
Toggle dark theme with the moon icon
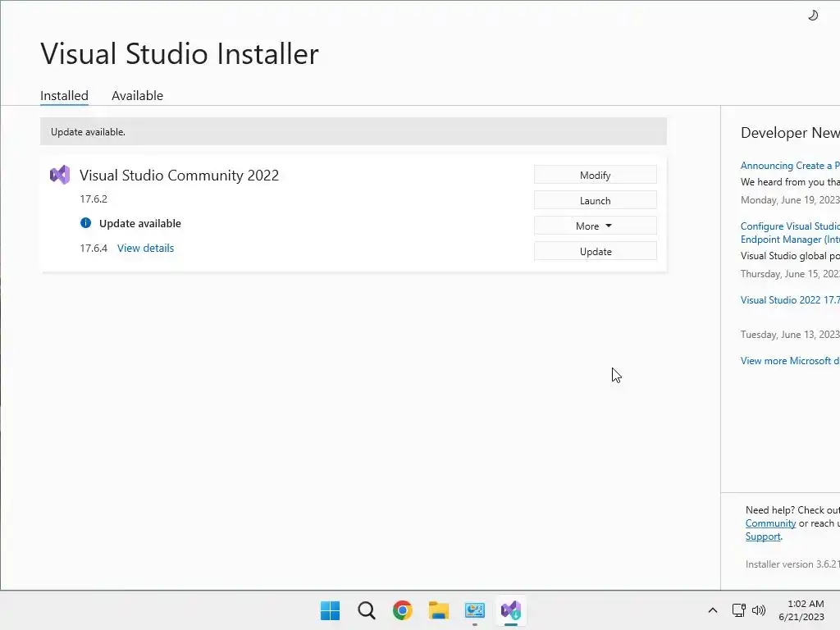pos(813,16)
